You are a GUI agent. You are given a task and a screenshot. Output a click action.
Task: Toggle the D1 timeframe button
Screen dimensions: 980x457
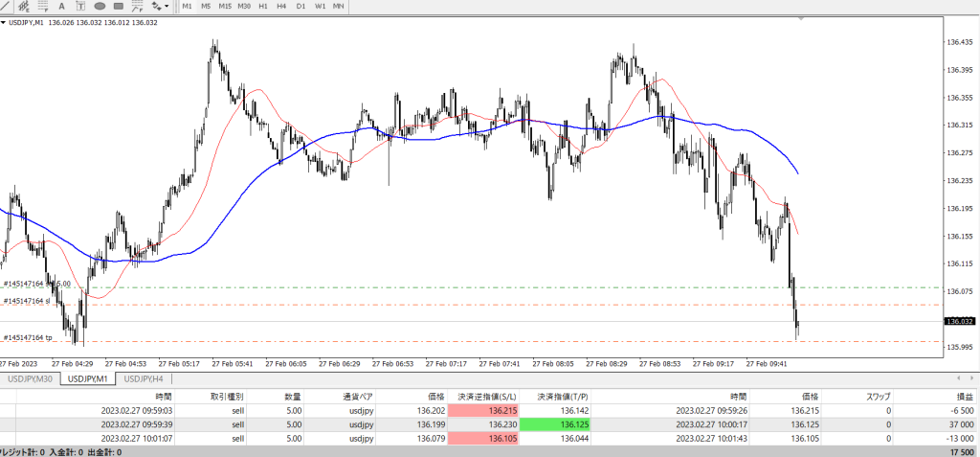(301, 6)
